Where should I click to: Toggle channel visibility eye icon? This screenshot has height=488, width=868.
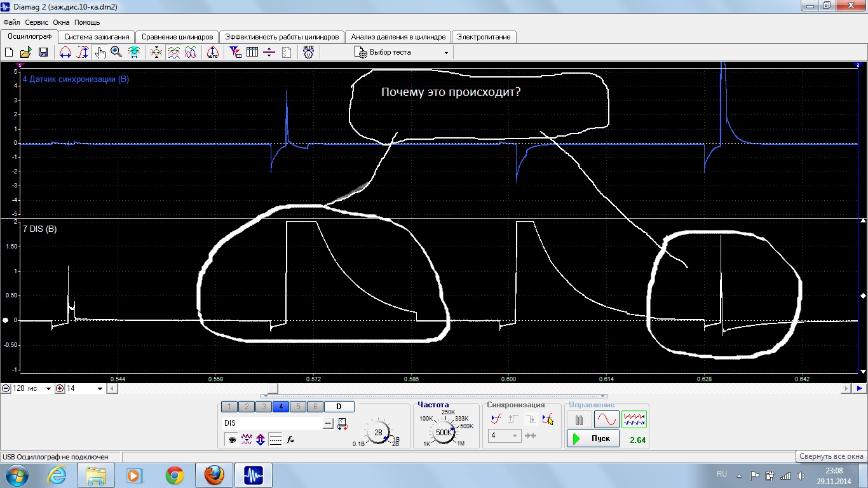coord(232,439)
